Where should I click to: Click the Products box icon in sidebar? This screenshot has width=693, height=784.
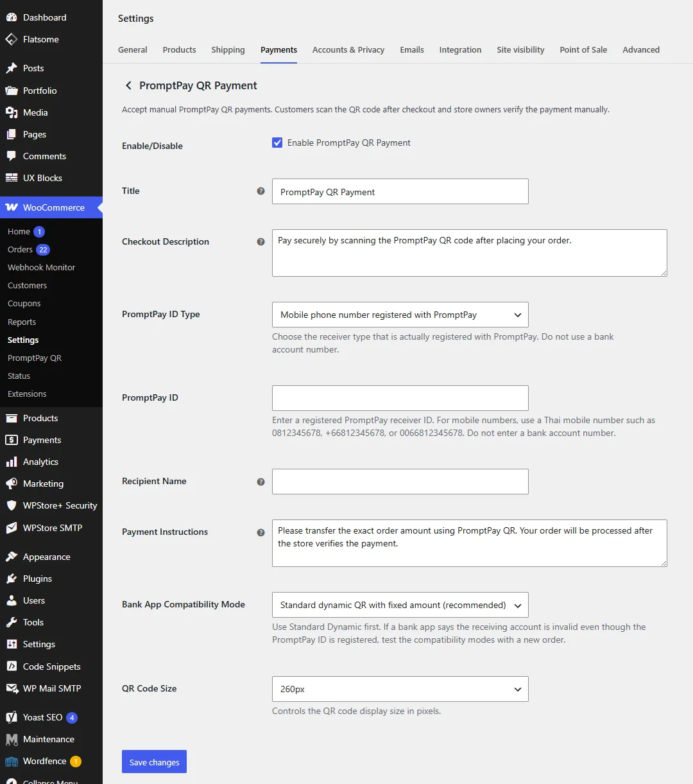pos(12,418)
